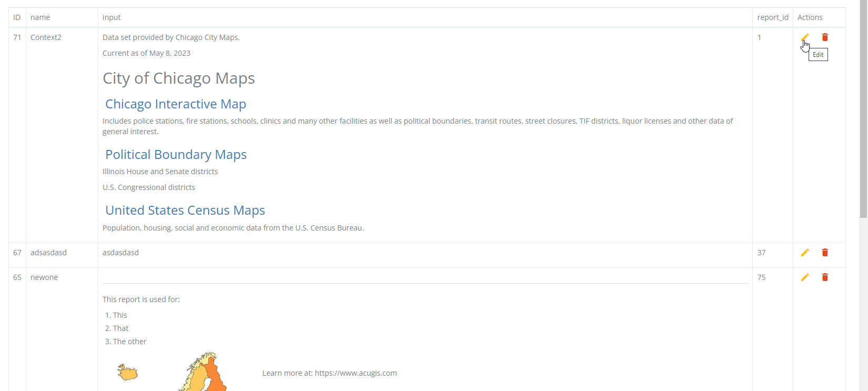Click the Context2 name cell
The height and width of the screenshot is (391, 868).
pyautogui.click(x=46, y=37)
